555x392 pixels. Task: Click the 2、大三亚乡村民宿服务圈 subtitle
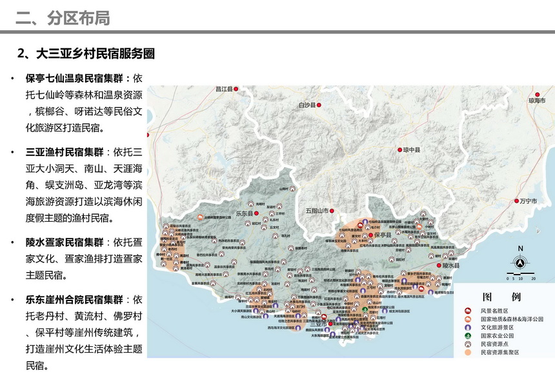point(86,54)
